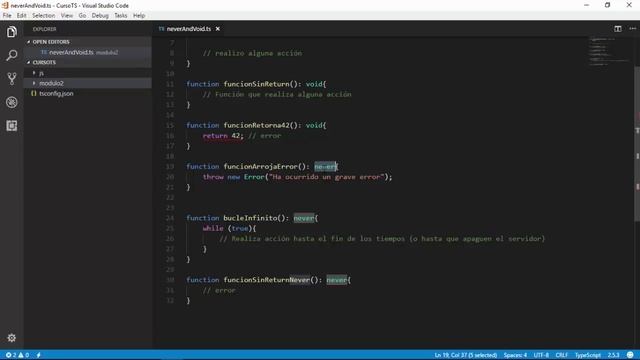The width and height of the screenshot is (640, 360).
Task: Change the UTF-8 file encoding
Action: 541,355
